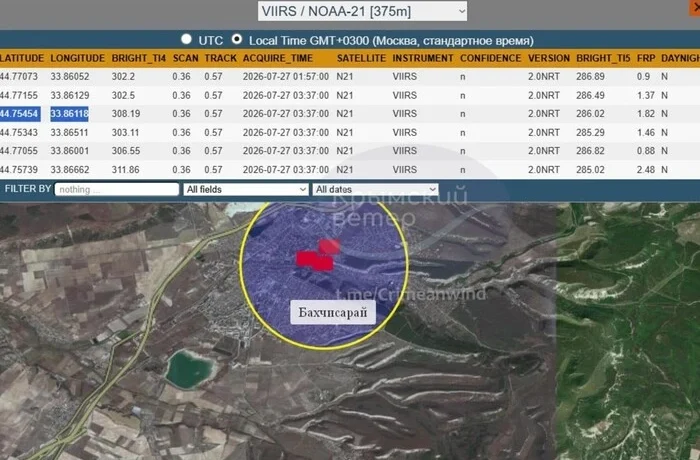Click FRP value 1.37
This screenshot has height=460, width=700.
646,95
